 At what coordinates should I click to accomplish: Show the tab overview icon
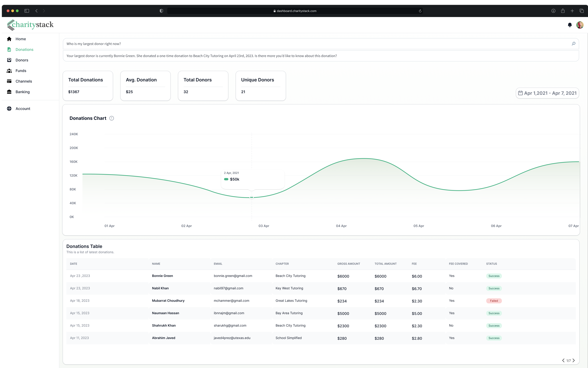[582, 11]
